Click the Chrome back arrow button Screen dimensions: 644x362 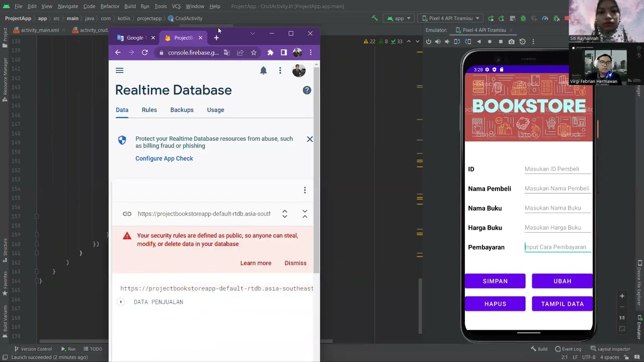tap(118, 52)
